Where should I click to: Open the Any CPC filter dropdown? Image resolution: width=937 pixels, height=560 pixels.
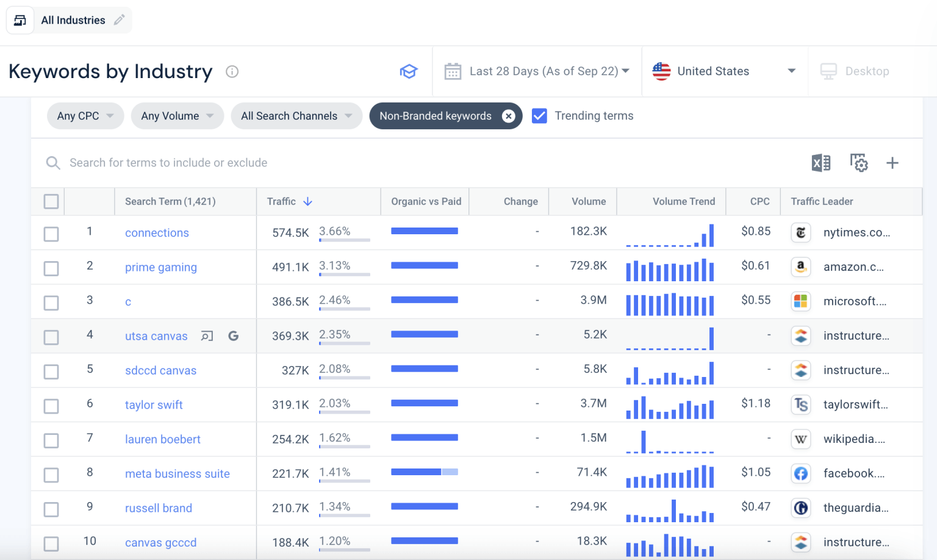pyautogui.click(x=85, y=115)
